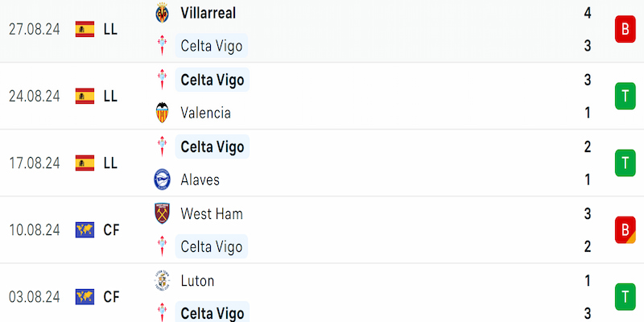Screen dimensions: 644x322
Task: Open the match dated 24.08.24
Action: click(322, 96)
